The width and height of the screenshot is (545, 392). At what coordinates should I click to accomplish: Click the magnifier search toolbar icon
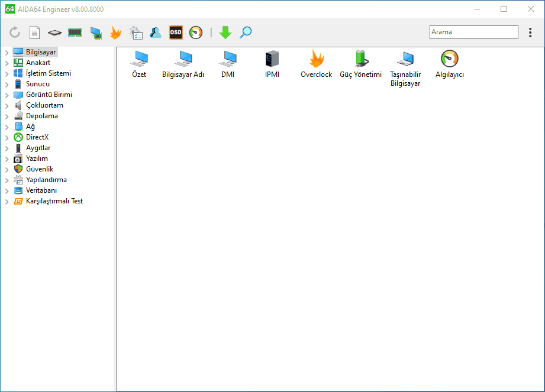click(x=246, y=33)
